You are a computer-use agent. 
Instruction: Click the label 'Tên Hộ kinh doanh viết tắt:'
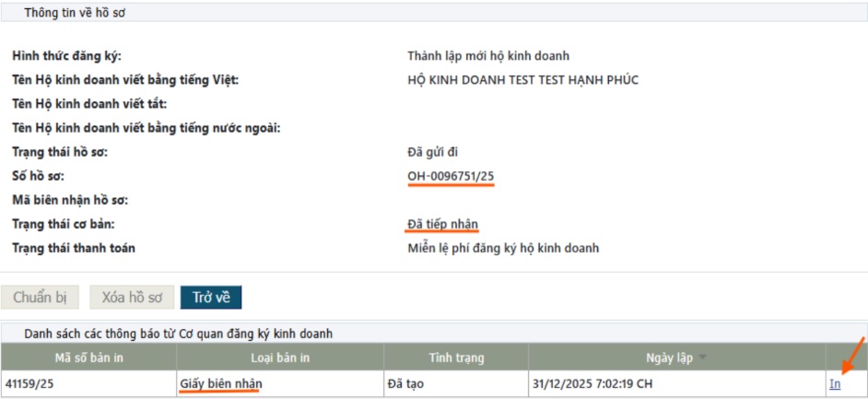pyautogui.click(x=89, y=104)
